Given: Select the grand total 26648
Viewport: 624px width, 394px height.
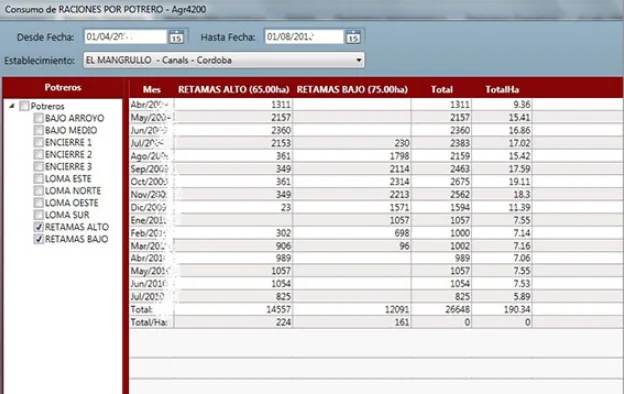Looking at the screenshot, I should 442,309.
